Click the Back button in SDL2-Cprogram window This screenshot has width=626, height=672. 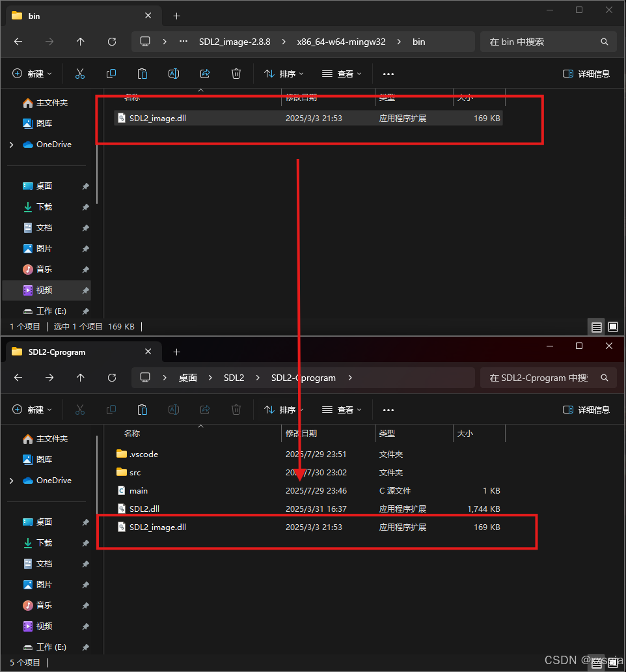pos(18,377)
